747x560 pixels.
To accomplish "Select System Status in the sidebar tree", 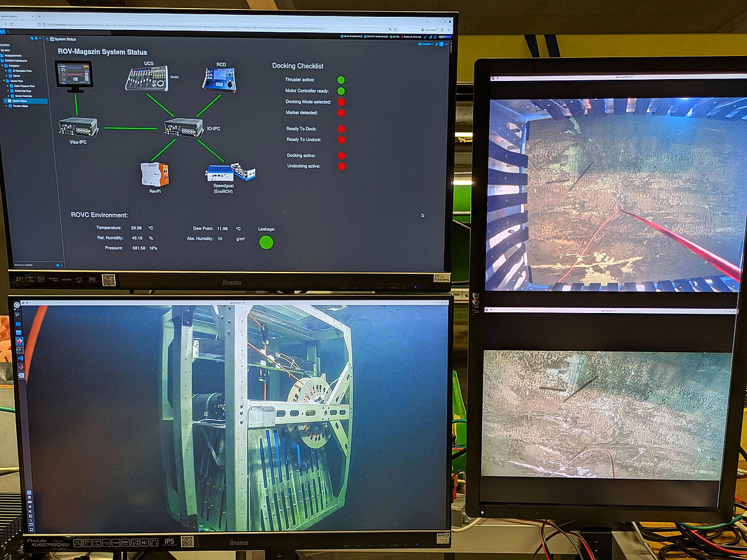I will pyautogui.click(x=25, y=101).
